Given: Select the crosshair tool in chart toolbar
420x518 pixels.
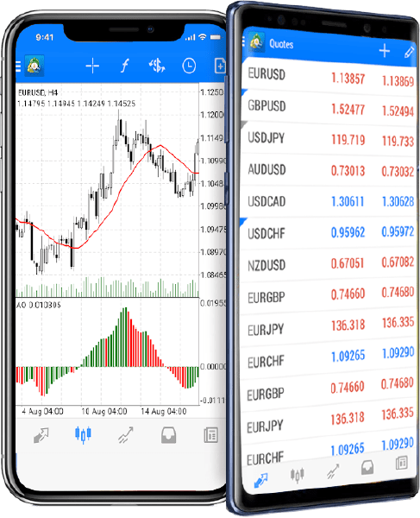Looking at the screenshot, I should pos(92,66).
